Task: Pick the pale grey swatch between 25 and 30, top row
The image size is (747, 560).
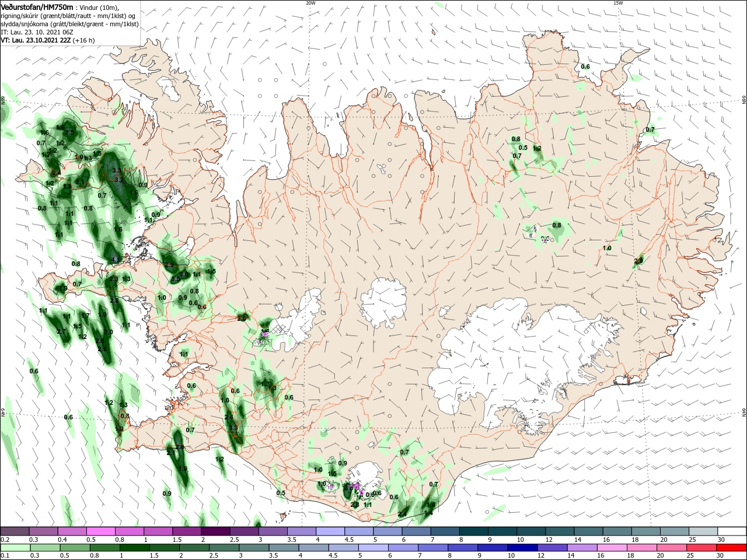Action: (x=704, y=531)
